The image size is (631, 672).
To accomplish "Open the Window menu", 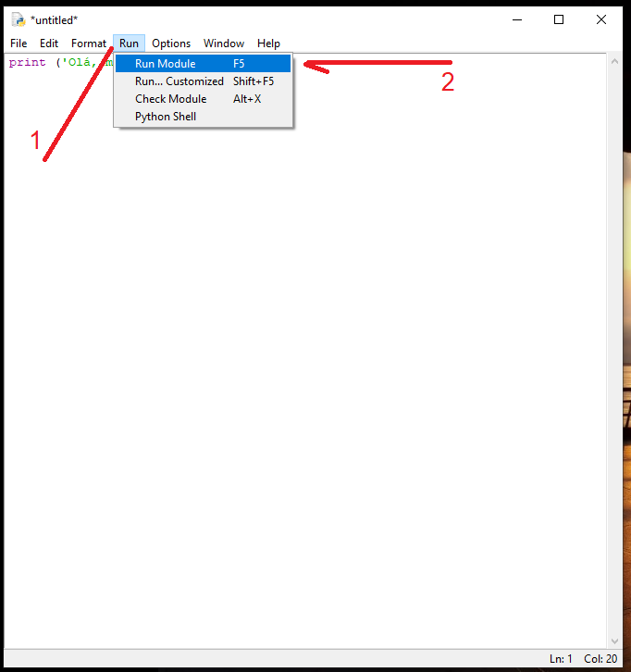I will pos(224,44).
